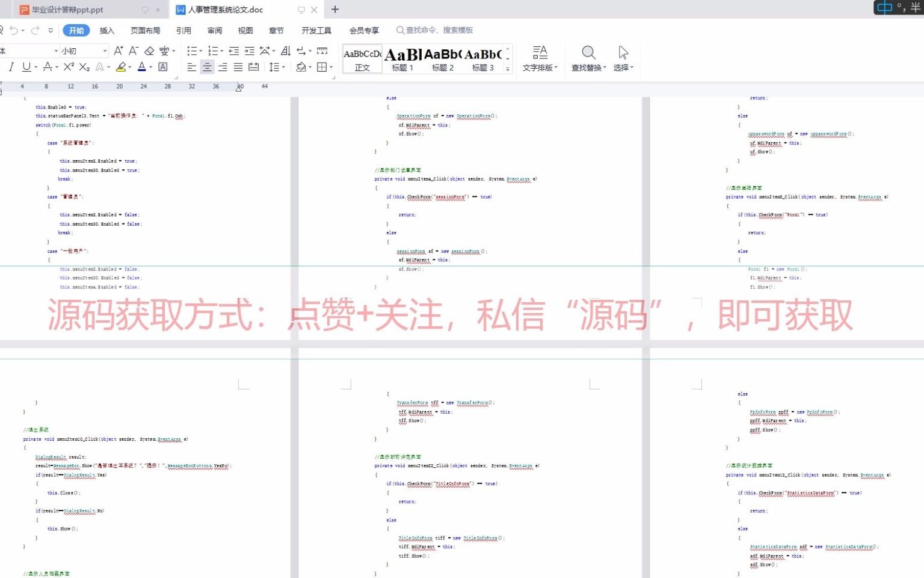
Task: Apply strikethrough formatting
Action: click(x=48, y=67)
